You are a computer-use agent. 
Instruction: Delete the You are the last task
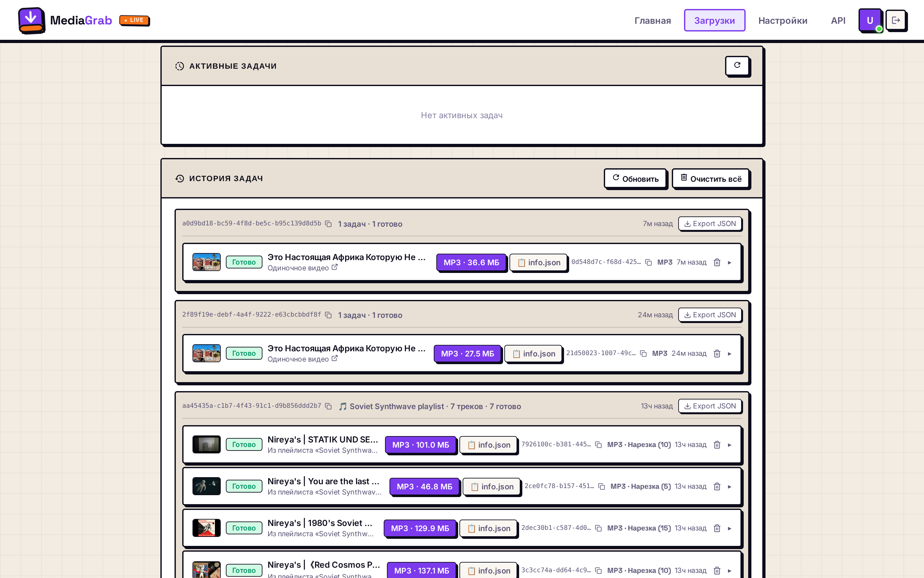point(717,486)
